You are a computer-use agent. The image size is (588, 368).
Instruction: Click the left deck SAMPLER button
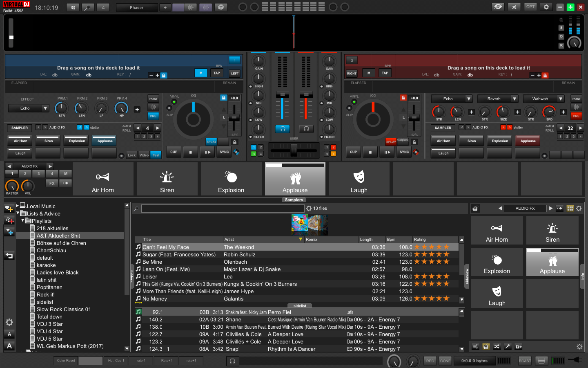(20, 128)
